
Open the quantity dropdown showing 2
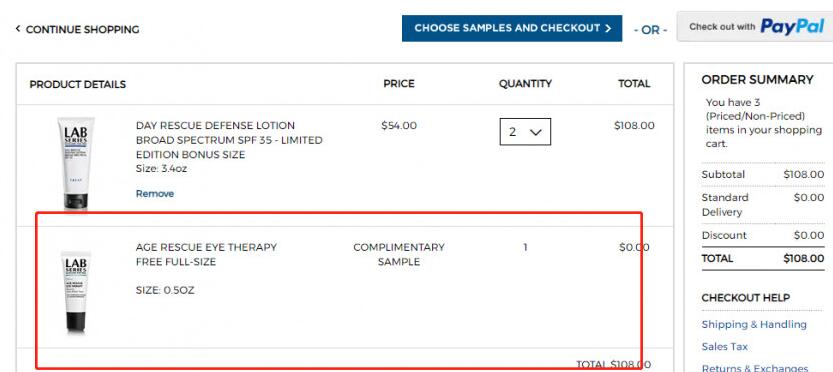pos(525,132)
